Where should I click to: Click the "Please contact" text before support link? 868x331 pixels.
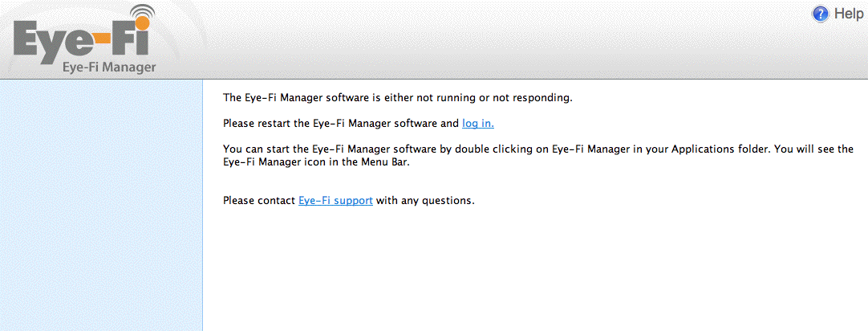(x=259, y=200)
